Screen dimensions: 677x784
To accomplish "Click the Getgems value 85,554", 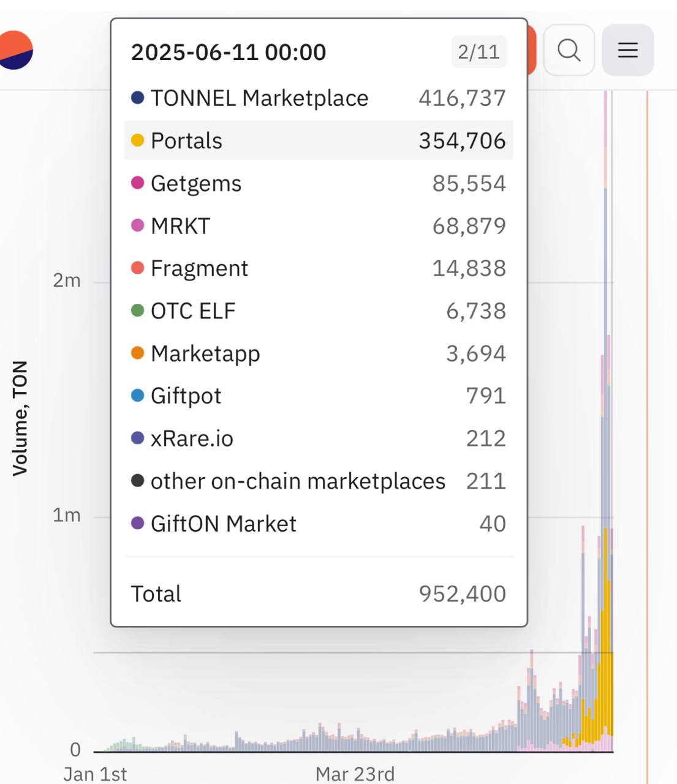I will pos(469,183).
